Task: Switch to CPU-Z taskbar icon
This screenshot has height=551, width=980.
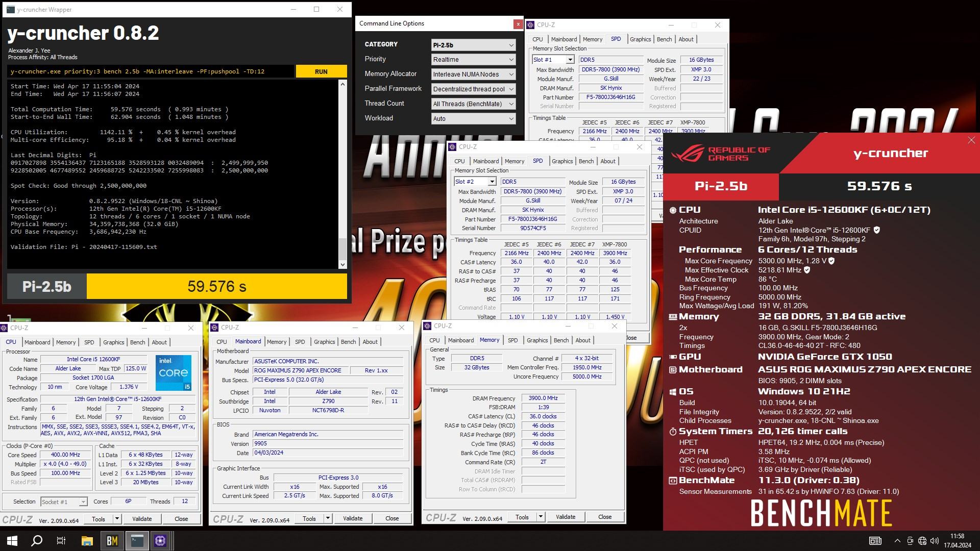Action: click(161, 541)
